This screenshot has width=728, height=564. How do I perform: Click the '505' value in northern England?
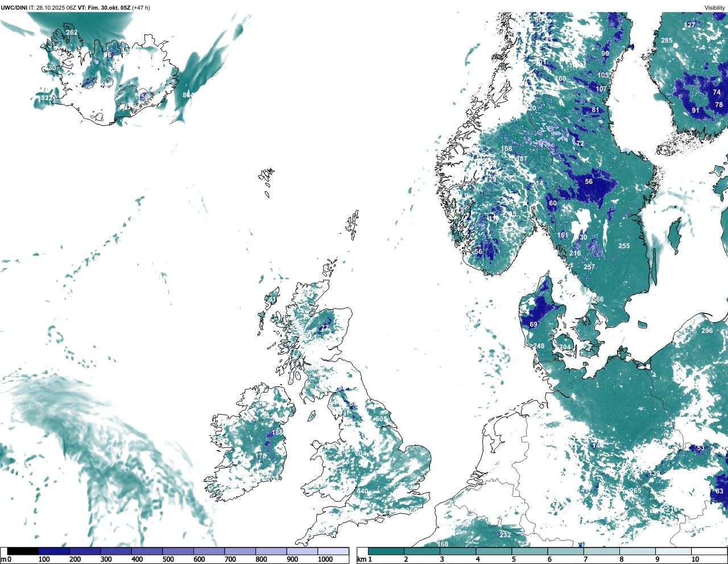380,419
